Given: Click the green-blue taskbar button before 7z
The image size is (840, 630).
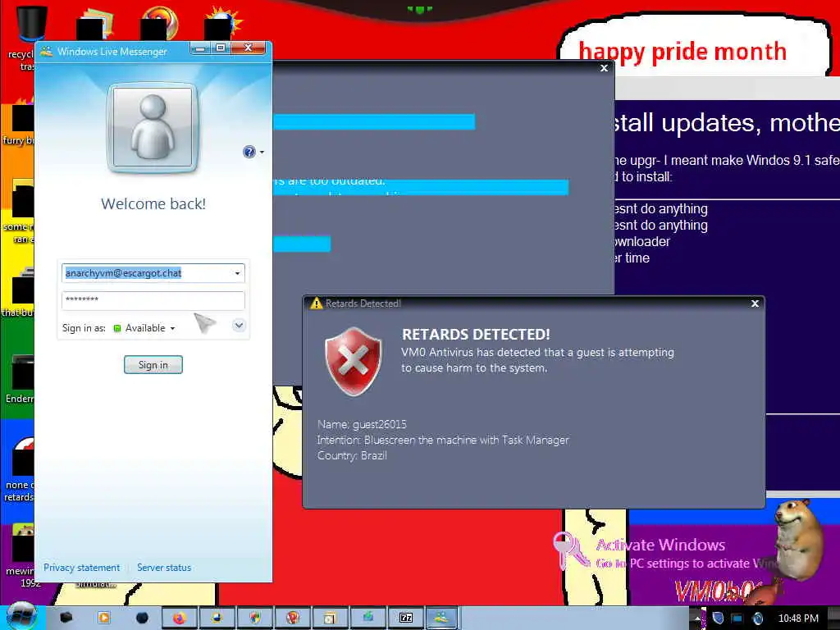Looking at the screenshot, I should pyautogui.click(x=368, y=619).
